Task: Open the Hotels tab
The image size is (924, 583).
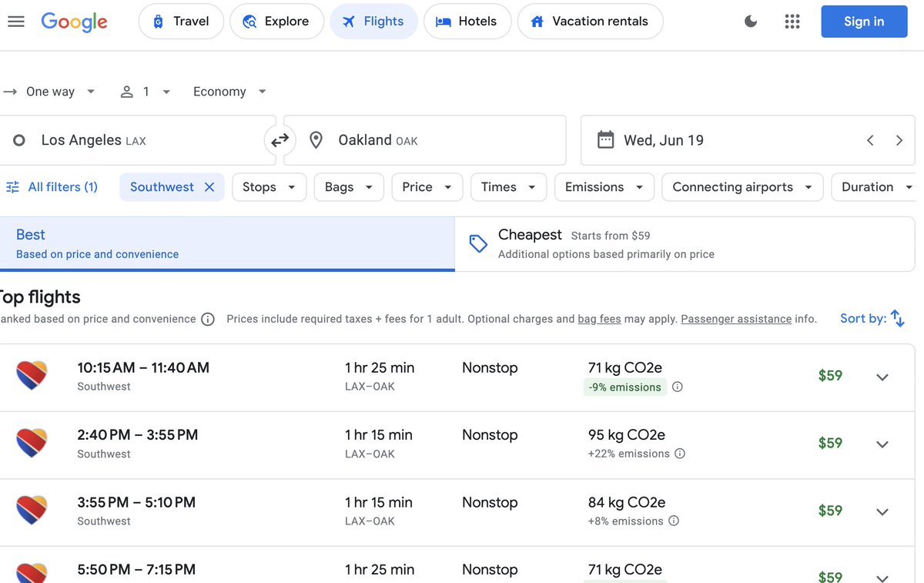Action: point(467,22)
